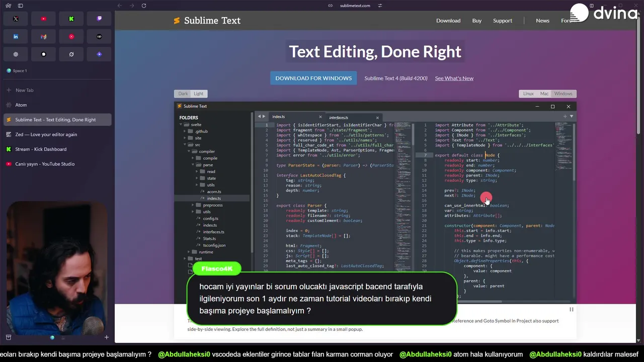The height and width of the screenshot is (362, 644).
Task: Switch to the Zed browser tab
Action: click(57, 134)
